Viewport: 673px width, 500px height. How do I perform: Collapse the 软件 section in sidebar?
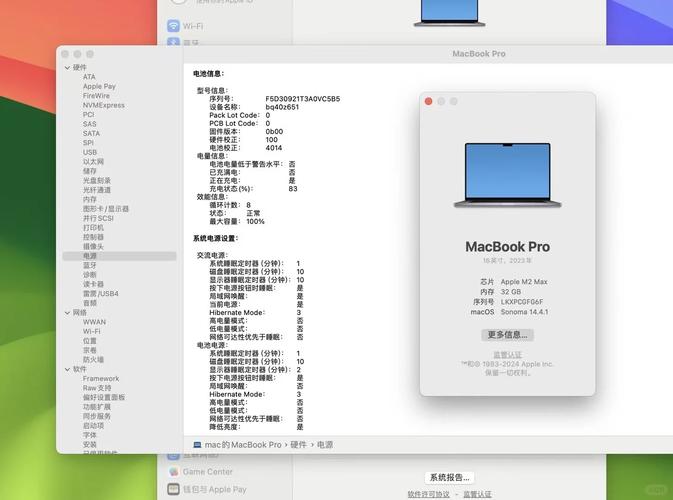67,369
